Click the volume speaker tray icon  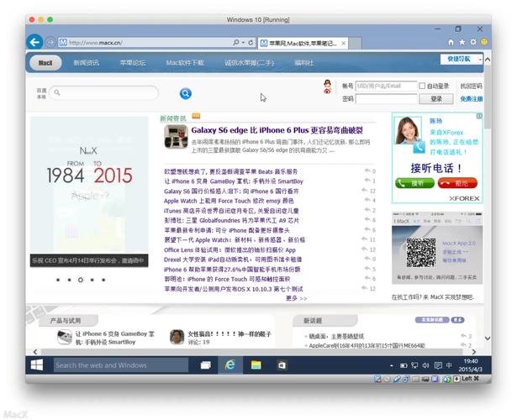click(425, 365)
